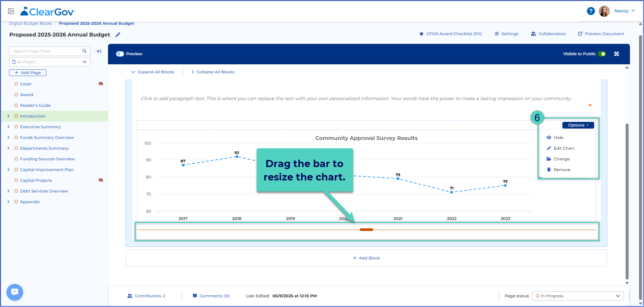This screenshot has height=307, width=644.
Task: Click the orange chart resize handle
Action: 366,230
